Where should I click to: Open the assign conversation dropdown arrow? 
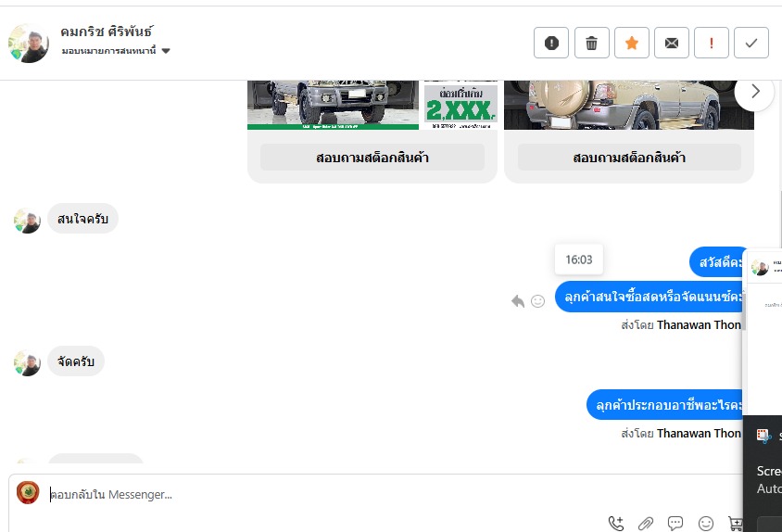[166, 51]
